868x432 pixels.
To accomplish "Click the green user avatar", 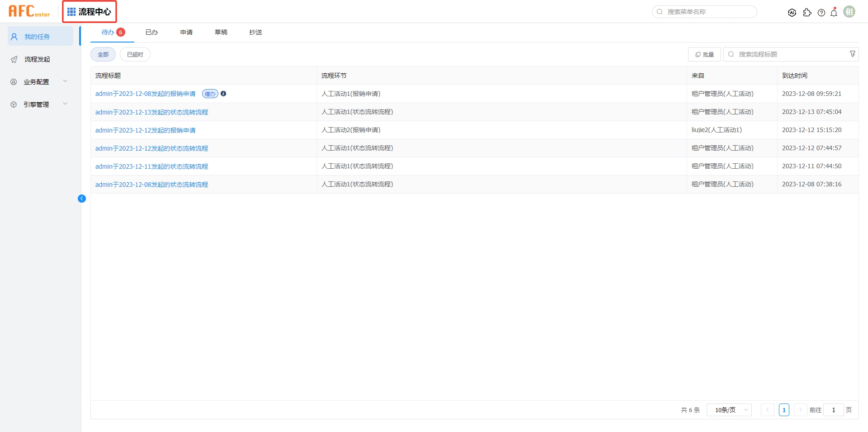I will [x=849, y=12].
